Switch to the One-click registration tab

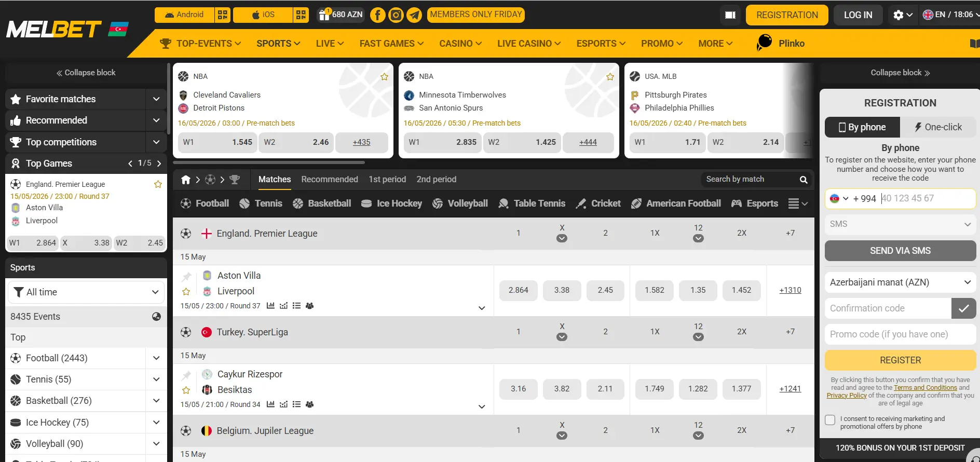pos(938,127)
